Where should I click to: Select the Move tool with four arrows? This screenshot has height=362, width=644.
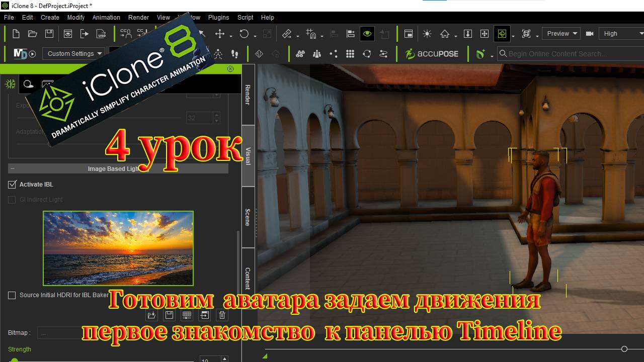(x=219, y=34)
